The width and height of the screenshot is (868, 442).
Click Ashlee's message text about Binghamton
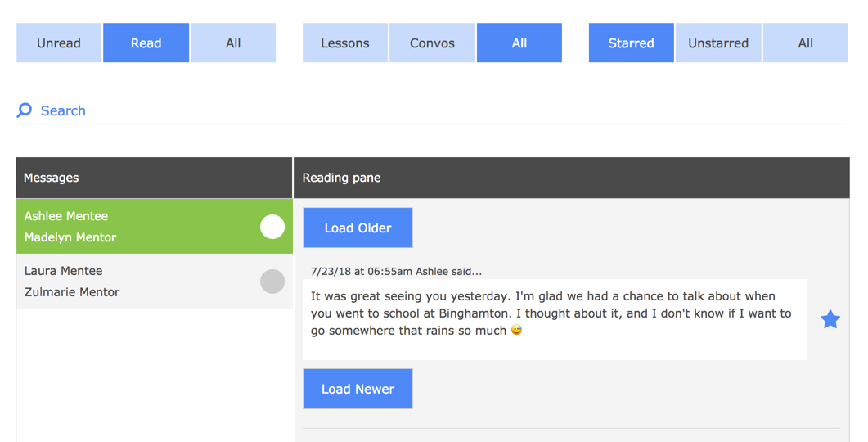coord(552,313)
